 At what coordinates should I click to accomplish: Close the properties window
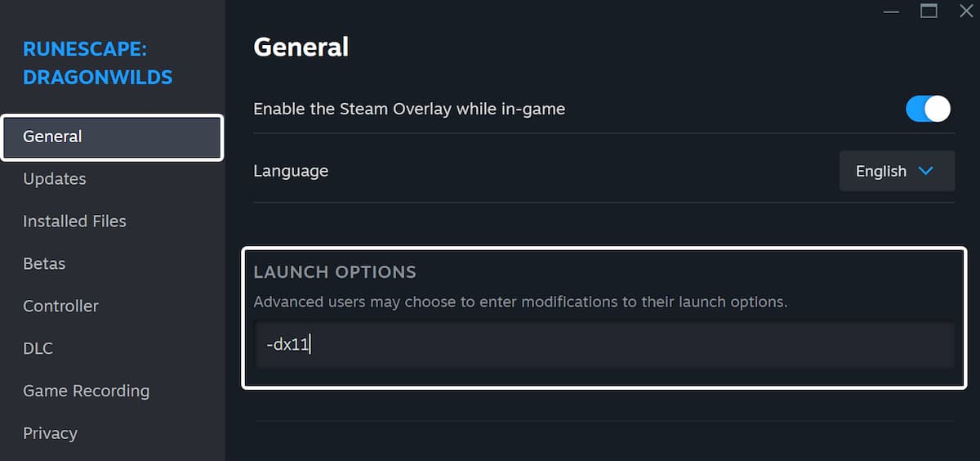point(965,11)
